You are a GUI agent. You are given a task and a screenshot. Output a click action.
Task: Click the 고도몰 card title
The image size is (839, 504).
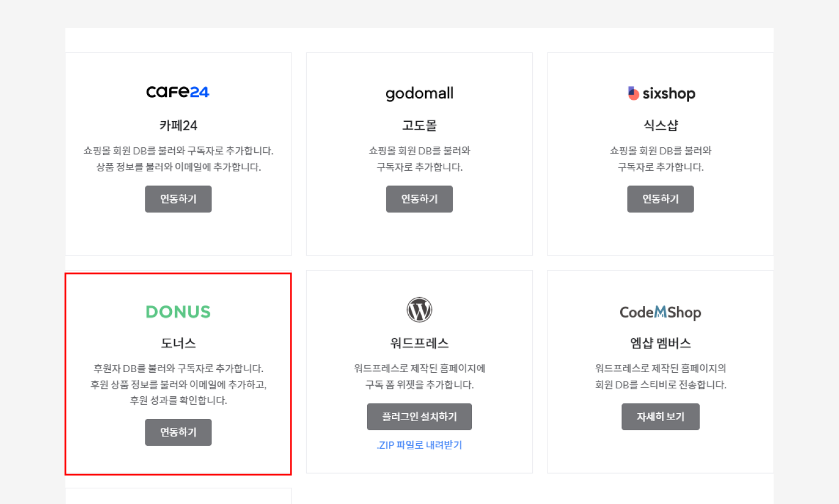(x=419, y=125)
